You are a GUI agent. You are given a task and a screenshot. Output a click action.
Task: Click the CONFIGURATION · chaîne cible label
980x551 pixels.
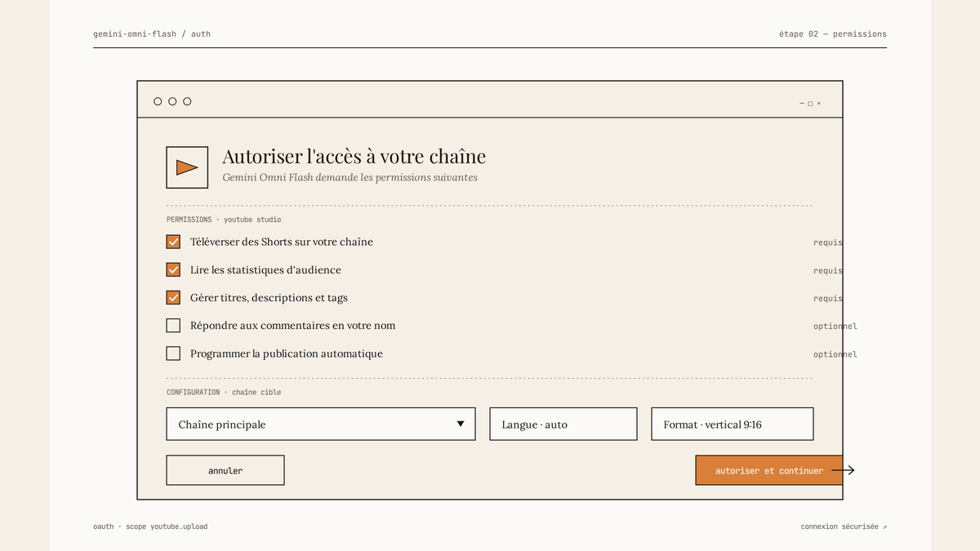[x=224, y=393]
